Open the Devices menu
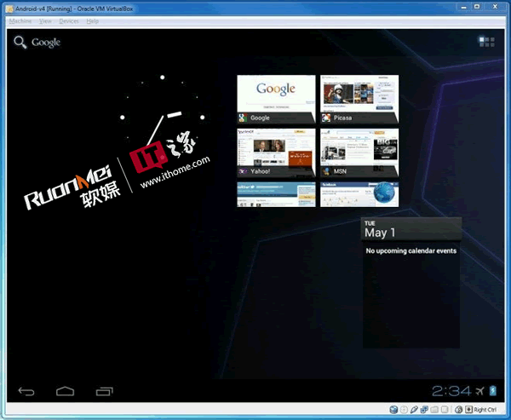The height and width of the screenshot is (420, 511). [69, 20]
